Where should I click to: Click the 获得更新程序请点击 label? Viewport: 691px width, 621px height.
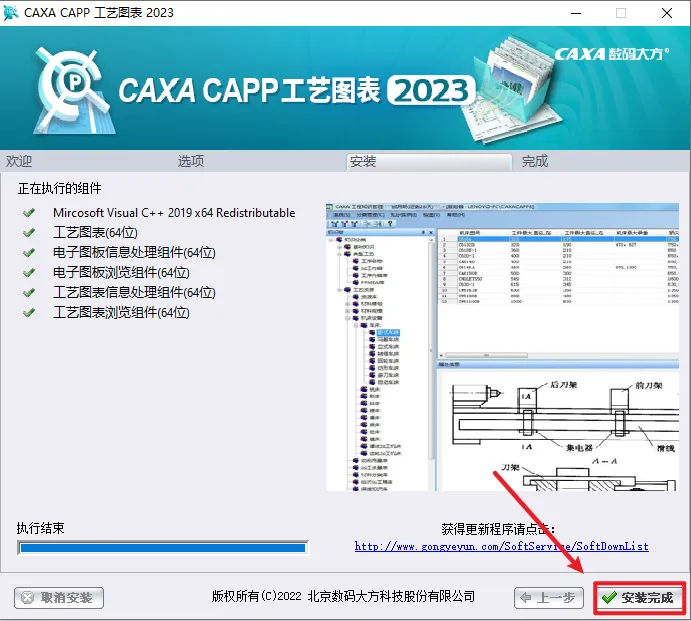pyautogui.click(x=498, y=529)
